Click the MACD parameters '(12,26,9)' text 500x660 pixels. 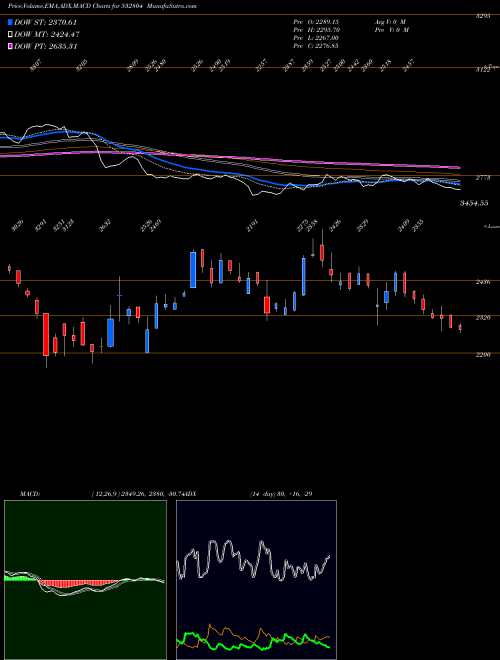point(106,494)
